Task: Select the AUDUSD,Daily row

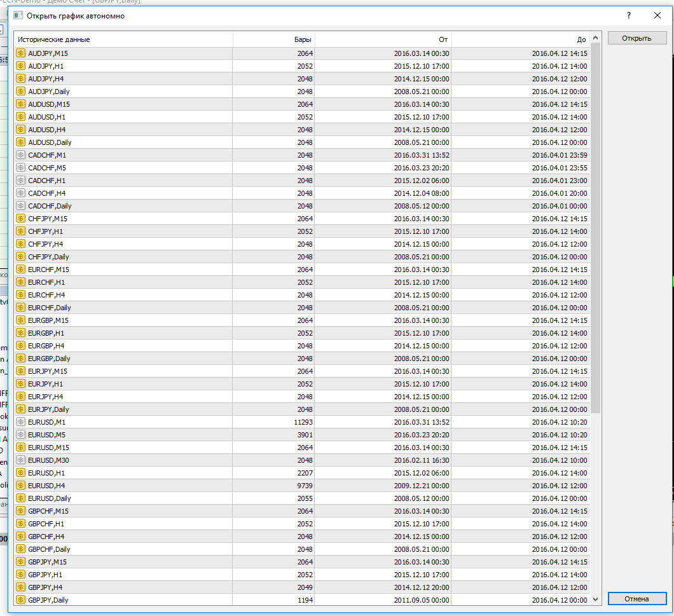Action: tap(302, 142)
